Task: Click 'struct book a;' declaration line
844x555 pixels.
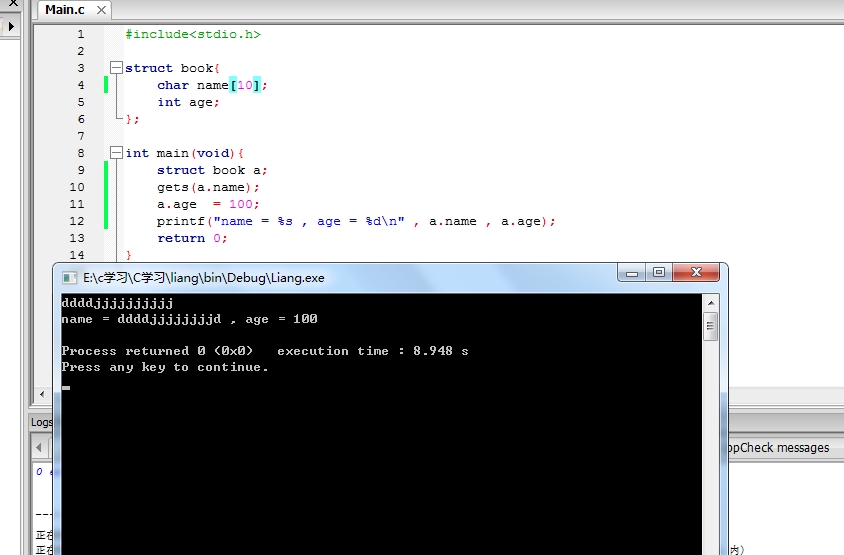Action: tap(212, 170)
